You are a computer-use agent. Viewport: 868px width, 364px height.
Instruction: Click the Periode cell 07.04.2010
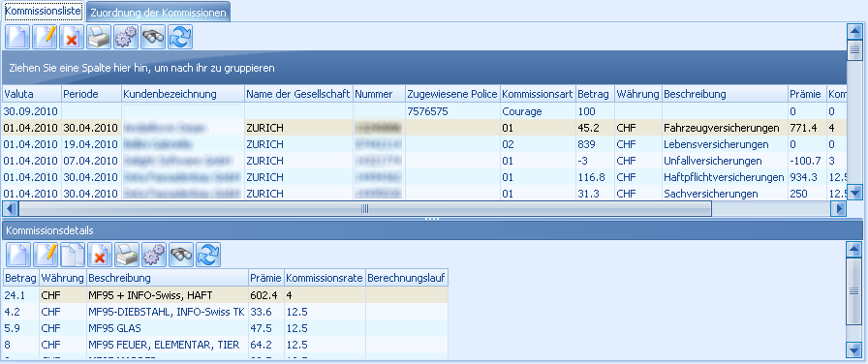pyautogui.click(x=91, y=161)
